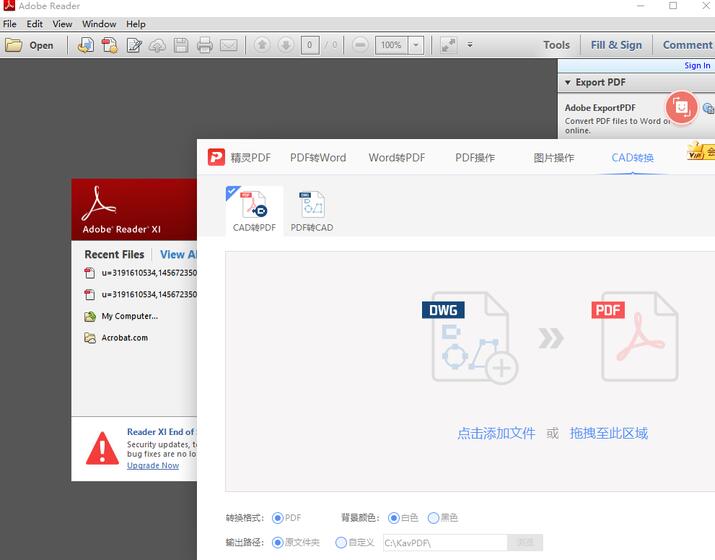Viewport: 715px width, 560px height.
Task: Open the Fill & Sign pane
Action: [x=616, y=45]
